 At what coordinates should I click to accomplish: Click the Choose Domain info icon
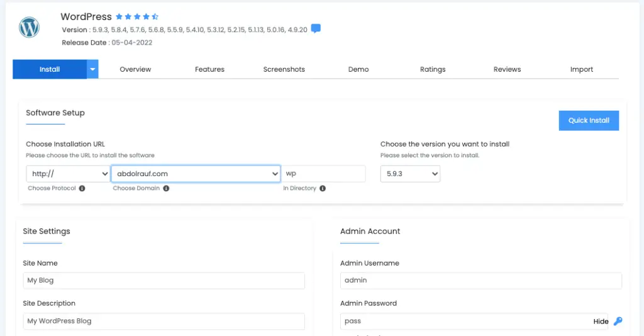(x=166, y=188)
